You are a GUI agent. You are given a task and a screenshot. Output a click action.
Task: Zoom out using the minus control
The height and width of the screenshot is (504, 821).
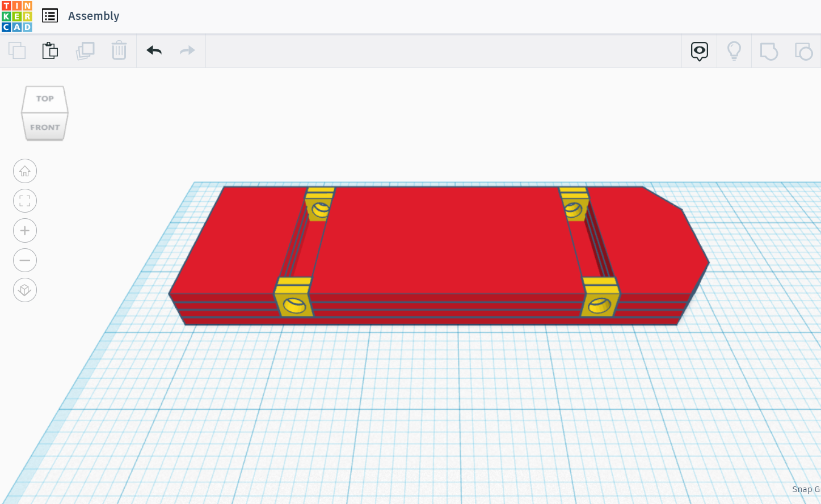point(24,260)
